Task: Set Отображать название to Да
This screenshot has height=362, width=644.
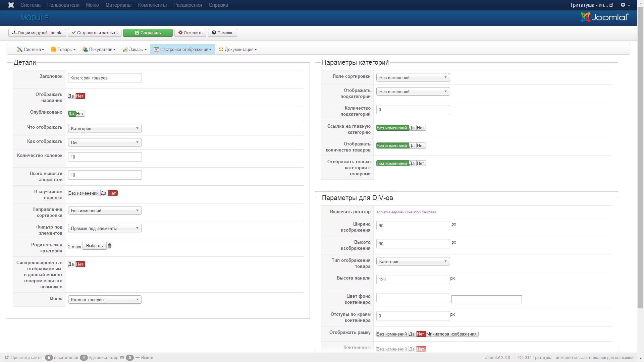Action: [71, 96]
